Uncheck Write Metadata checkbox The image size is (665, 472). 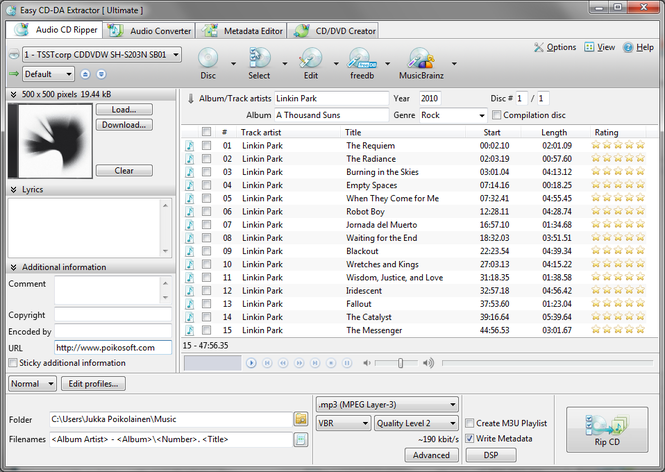[469, 438]
